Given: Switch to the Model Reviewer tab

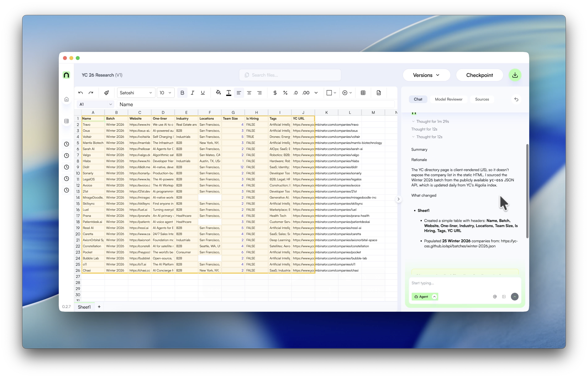Looking at the screenshot, I should tap(448, 99).
